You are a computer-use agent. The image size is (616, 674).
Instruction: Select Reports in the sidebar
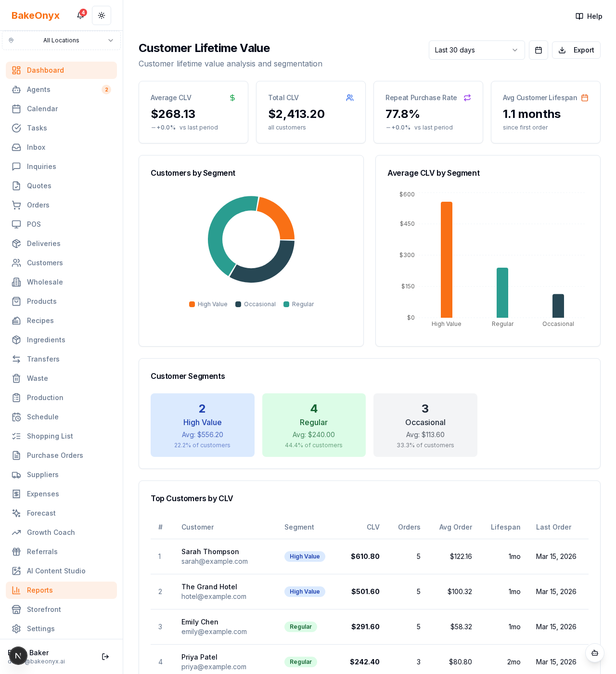pyautogui.click(x=61, y=590)
